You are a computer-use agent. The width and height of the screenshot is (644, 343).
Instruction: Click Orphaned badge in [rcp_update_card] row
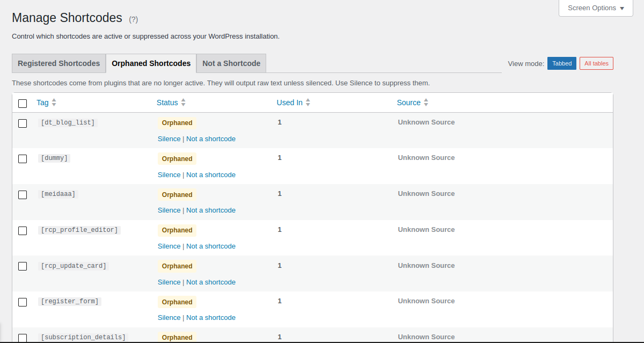point(177,266)
